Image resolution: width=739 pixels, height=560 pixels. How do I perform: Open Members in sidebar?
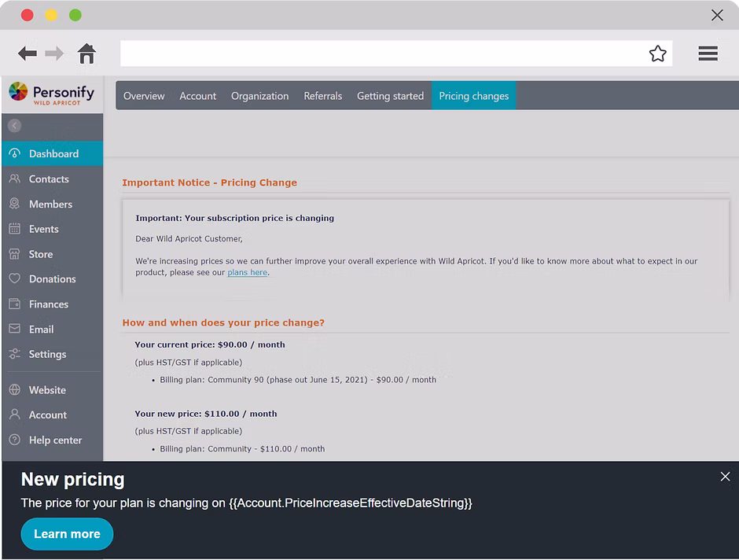tap(53, 204)
